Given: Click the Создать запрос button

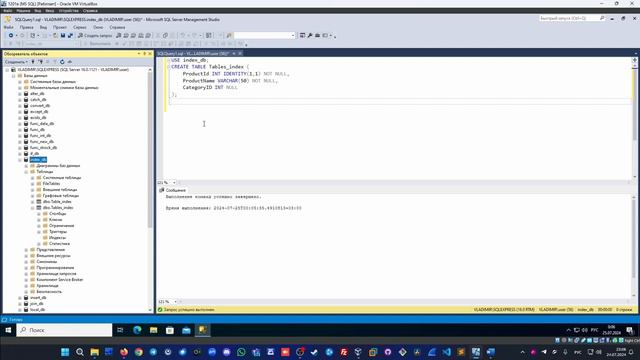Looking at the screenshot, I should [x=95, y=36].
